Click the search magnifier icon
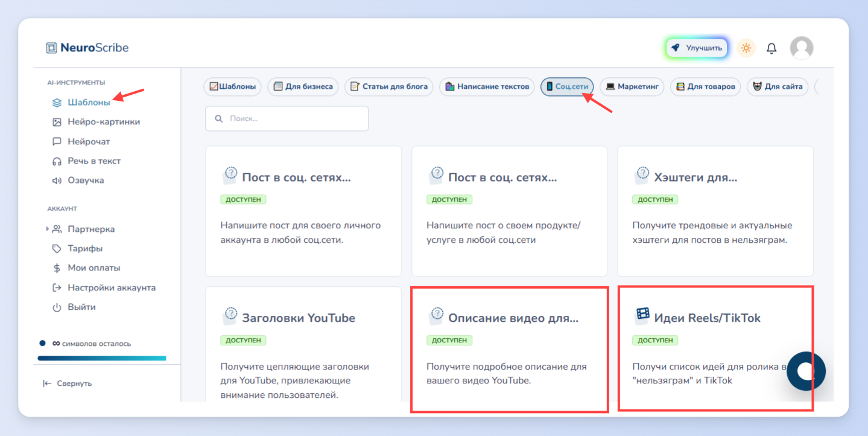This screenshot has width=868, height=436. [218, 119]
